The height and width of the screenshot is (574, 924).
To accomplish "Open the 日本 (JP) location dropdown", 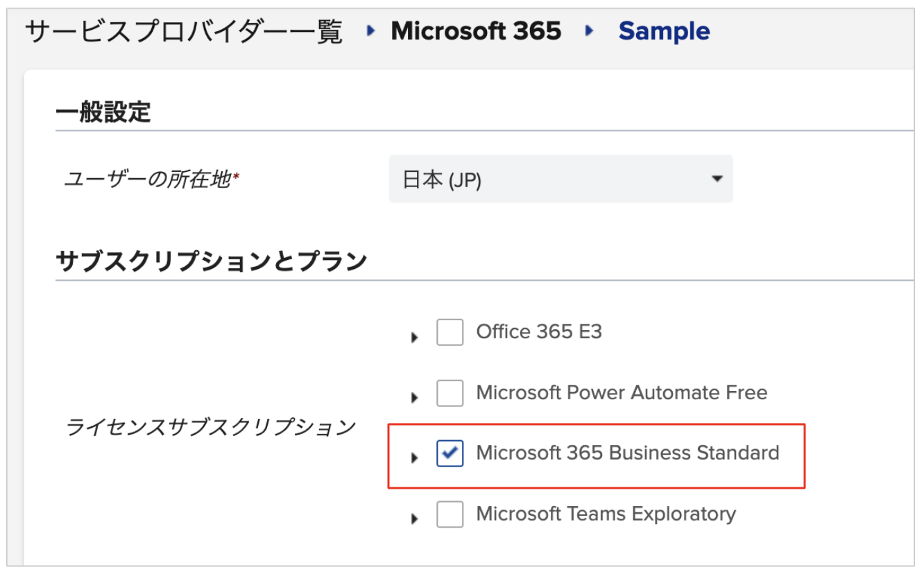I will 561,180.
